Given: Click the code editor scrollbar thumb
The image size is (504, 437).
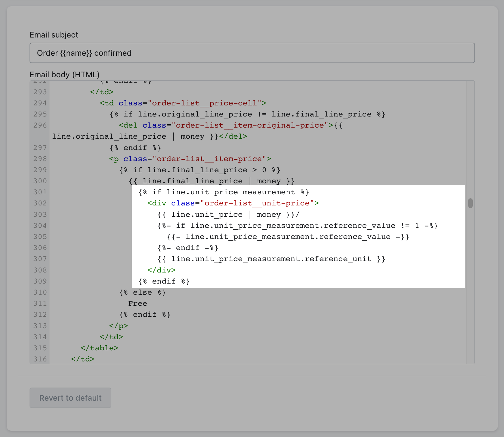Looking at the screenshot, I should point(470,203).
